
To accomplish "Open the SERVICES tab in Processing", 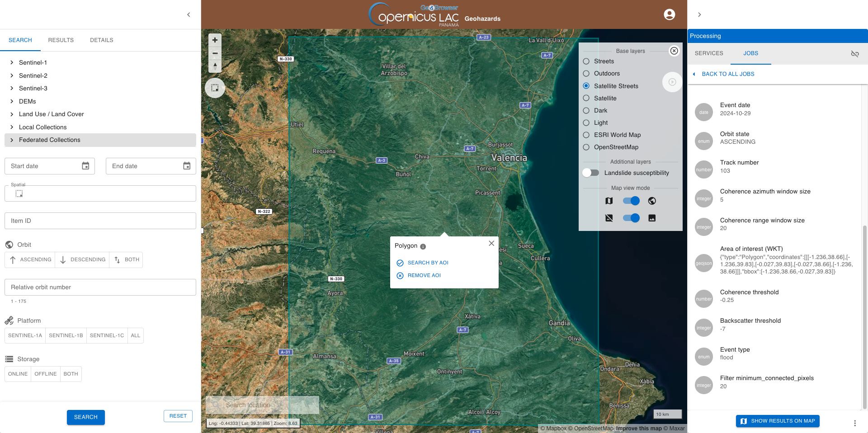I will tap(708, 53).
